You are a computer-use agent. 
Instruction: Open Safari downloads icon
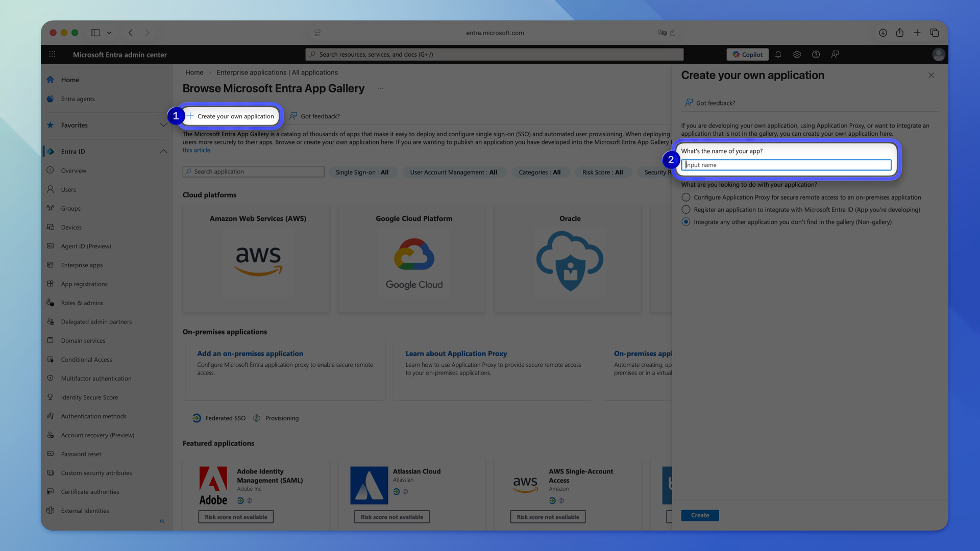tap(883, 33)
